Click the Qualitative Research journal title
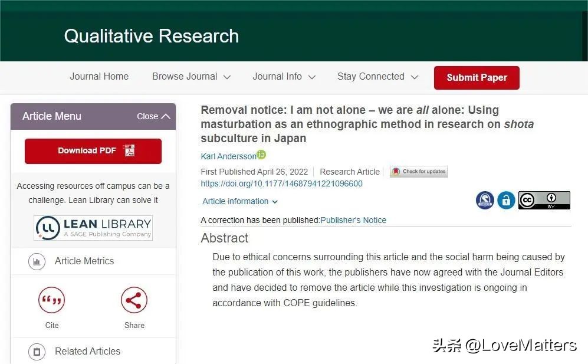 151,37
